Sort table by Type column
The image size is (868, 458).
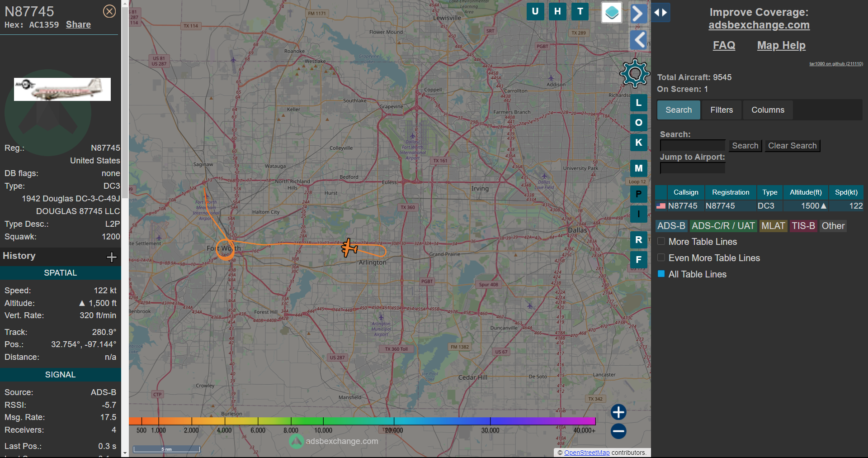pos(770,192)
